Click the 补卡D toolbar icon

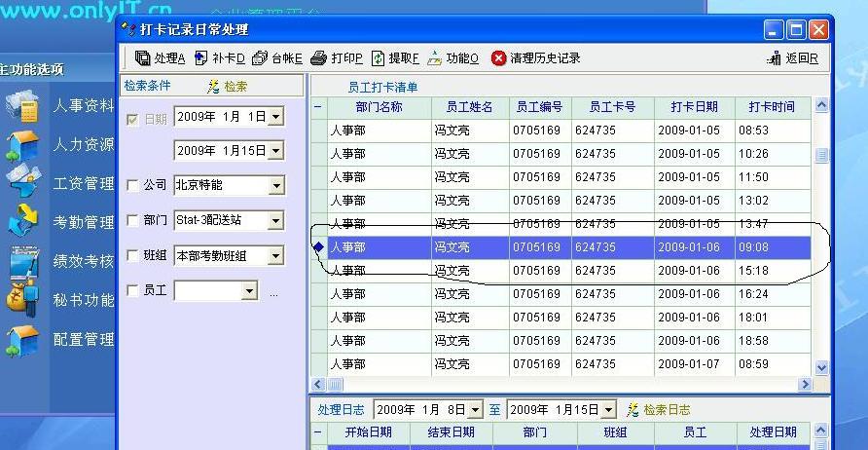pyautogui.click(x=200, y=58)
